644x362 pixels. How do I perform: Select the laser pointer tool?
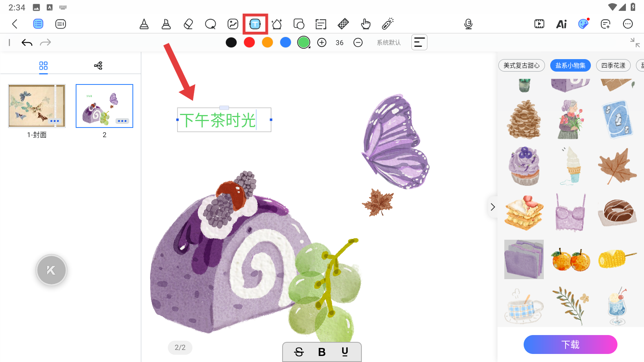[x=388, y=24]
